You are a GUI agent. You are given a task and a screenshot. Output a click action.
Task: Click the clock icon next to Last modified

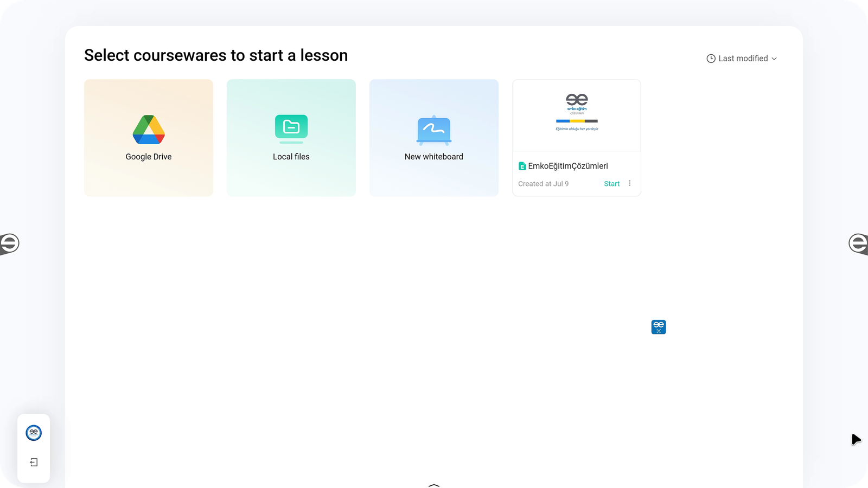711,59
